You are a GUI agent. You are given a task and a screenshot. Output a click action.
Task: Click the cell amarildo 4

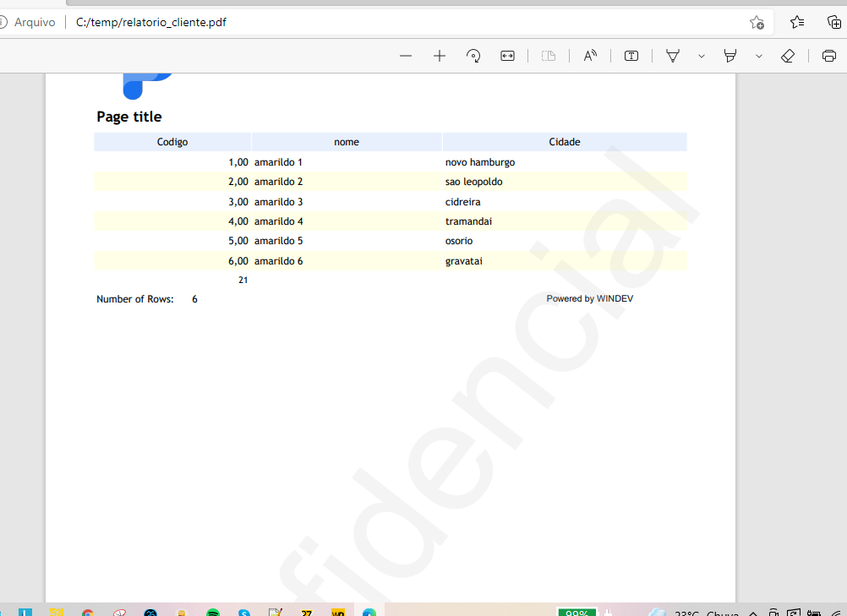coord(278,221)
